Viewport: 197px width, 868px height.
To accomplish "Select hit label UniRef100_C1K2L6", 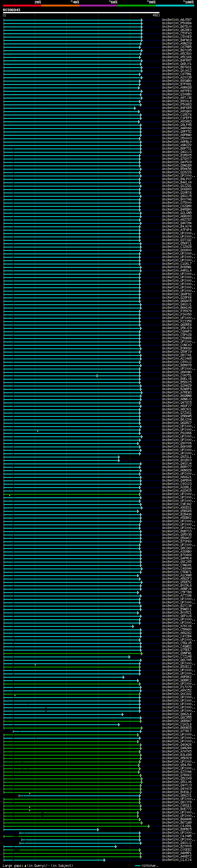I will (177, 724).
